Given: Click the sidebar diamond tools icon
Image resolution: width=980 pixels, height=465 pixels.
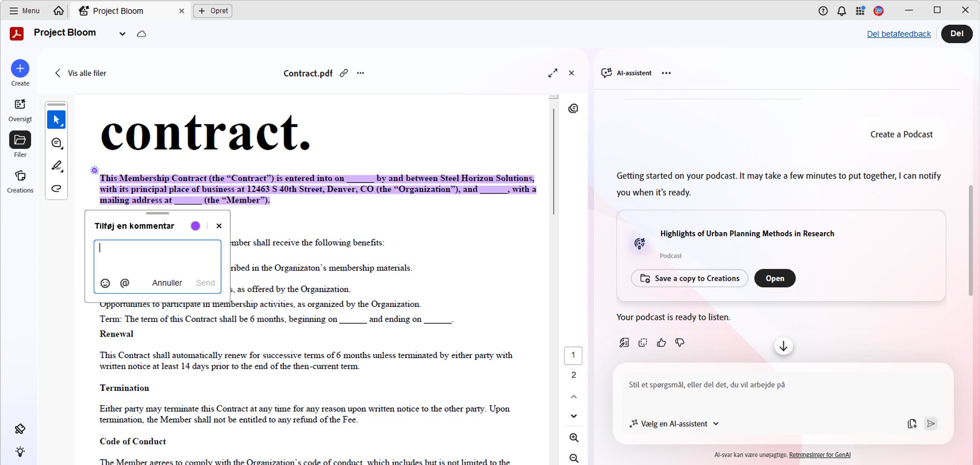Looking at the screenshot, I should click(x=20, y=429).
